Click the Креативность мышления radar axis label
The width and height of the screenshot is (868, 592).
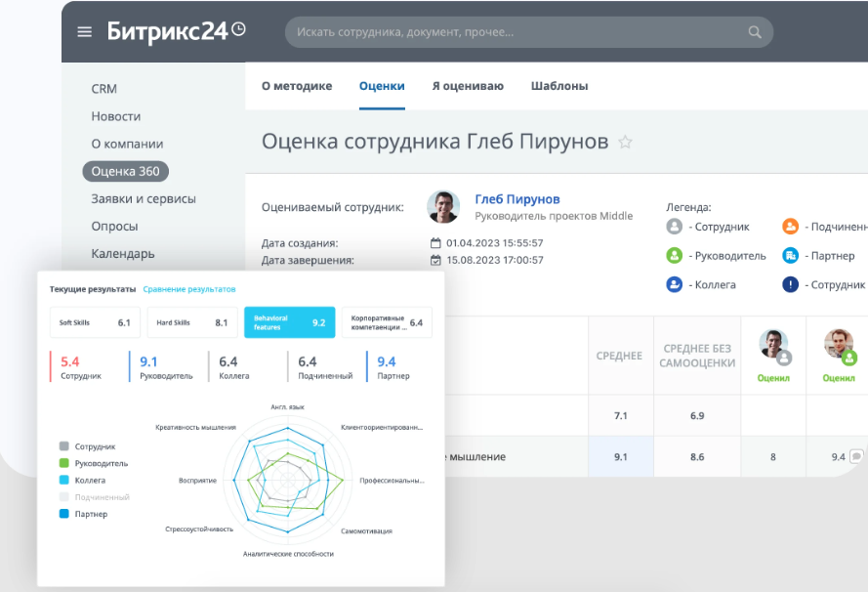tap(196, 428)
